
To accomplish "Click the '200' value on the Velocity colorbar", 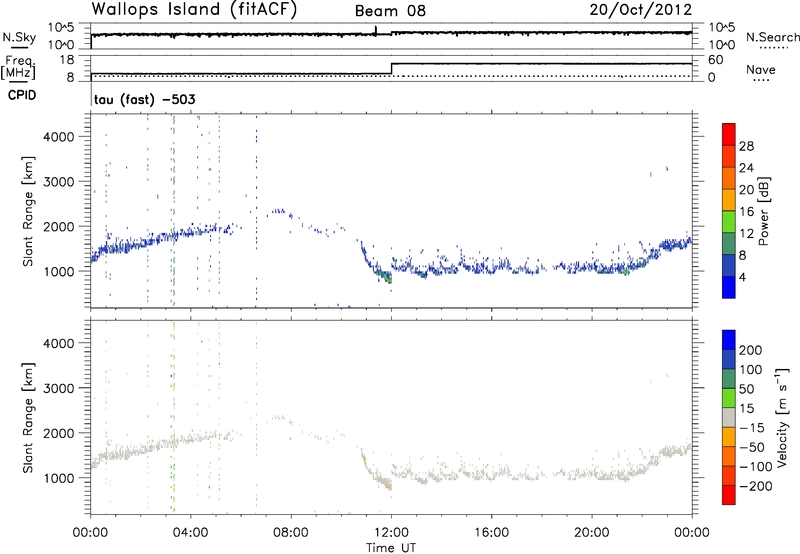I will click(x=751, y=350).
